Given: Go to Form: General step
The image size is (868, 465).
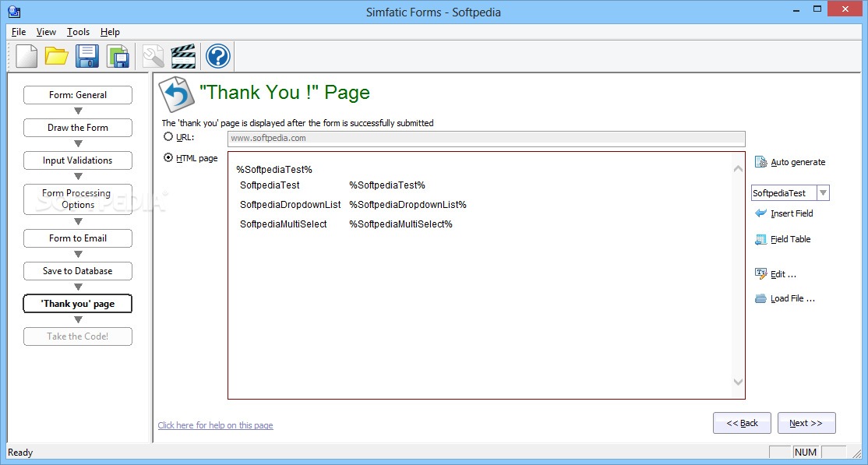Looking at the screenshot, I should [x=78, y=95].
